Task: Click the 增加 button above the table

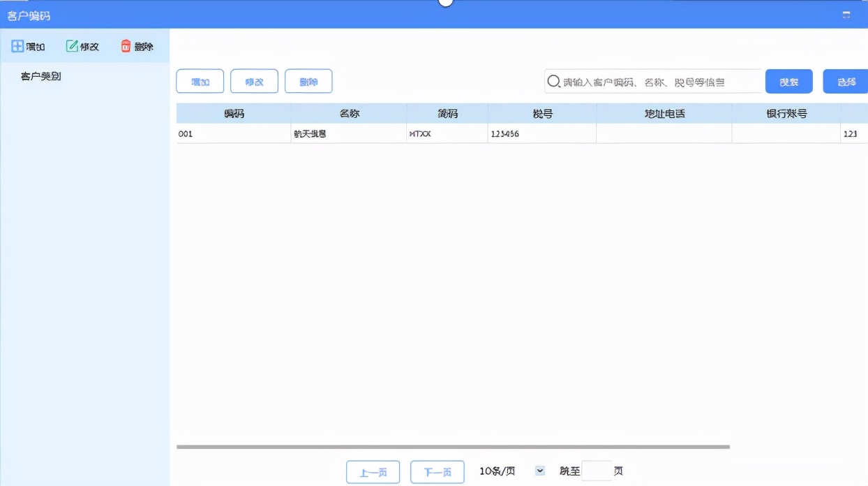Action: 200,81
